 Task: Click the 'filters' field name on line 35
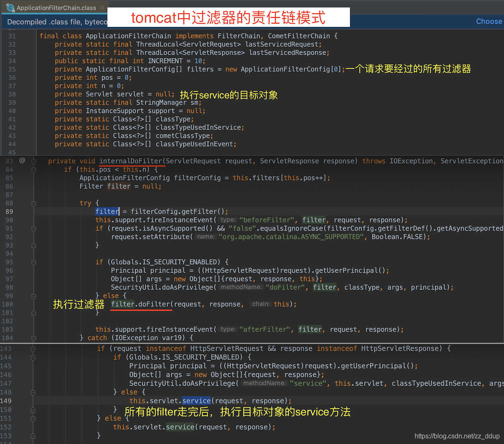point(200,69)
